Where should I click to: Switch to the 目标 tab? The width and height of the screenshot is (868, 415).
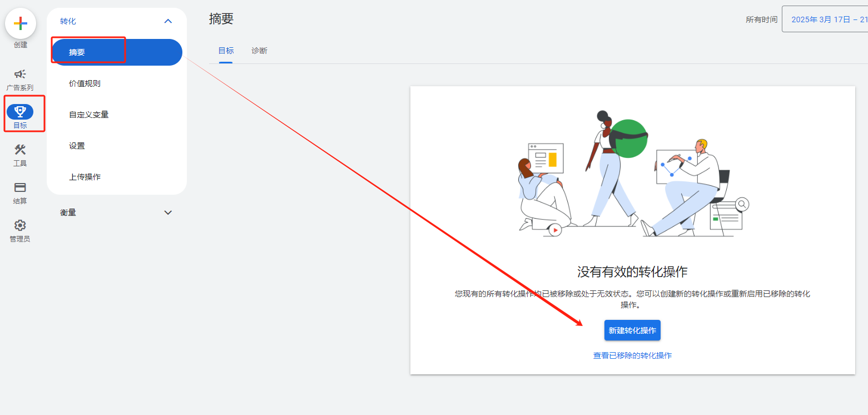point(226,51)
